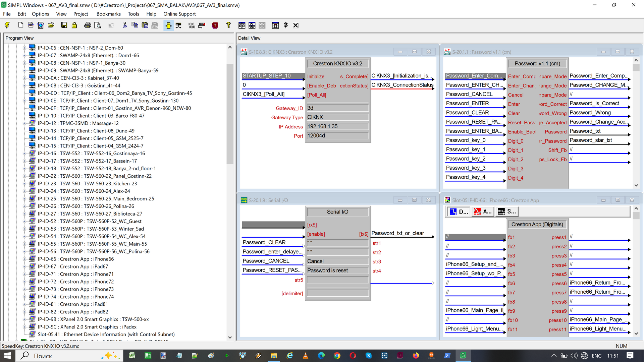The width and height of the screenshot is (644, 362).
Task: Expand IP-ID-0A CEN-CI3-3 Kabinet node
Action: [x=24, y=78]
